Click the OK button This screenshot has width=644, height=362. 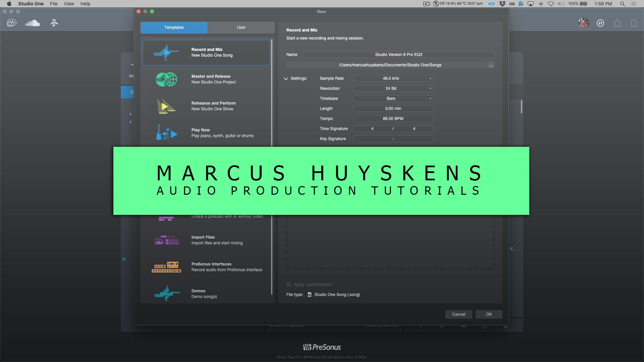pyautogui.click(x=489, y=314)
